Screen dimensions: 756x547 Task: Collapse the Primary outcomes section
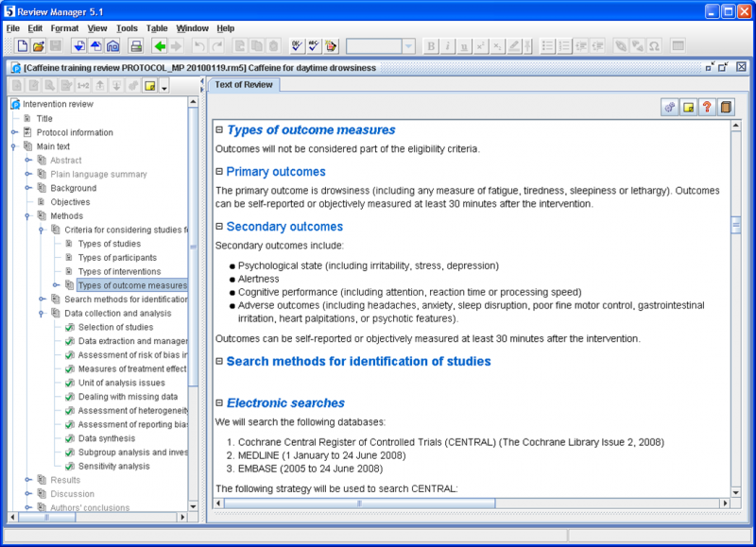[219, 172]
